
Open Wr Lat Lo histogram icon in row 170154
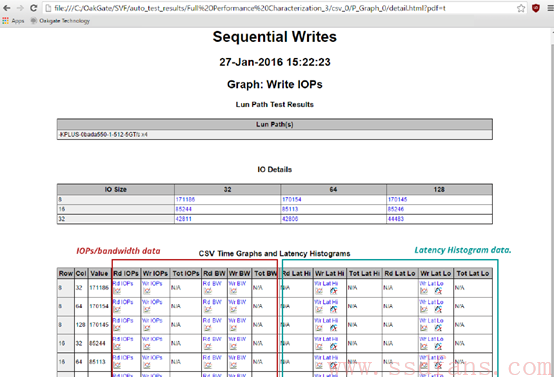click(438, 309)
